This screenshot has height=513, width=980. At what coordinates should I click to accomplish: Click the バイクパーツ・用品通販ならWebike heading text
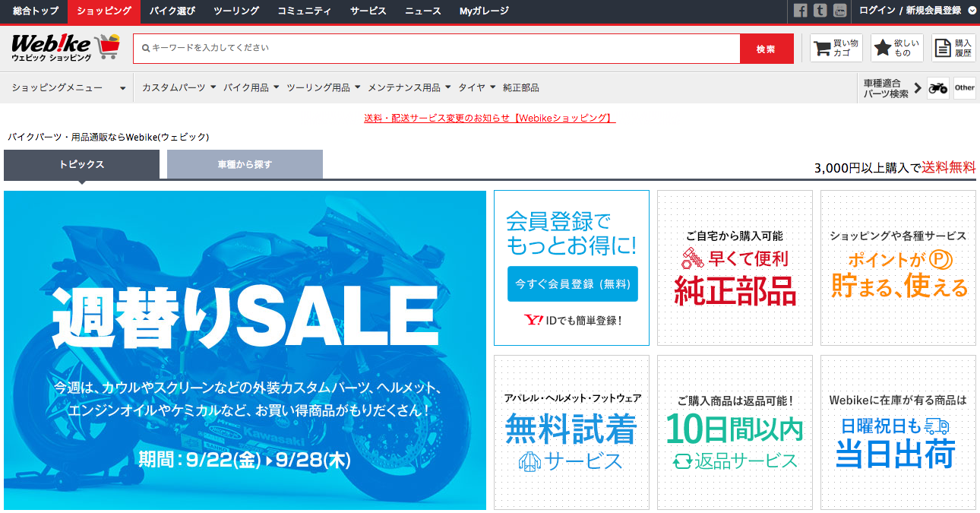[109, 137]
